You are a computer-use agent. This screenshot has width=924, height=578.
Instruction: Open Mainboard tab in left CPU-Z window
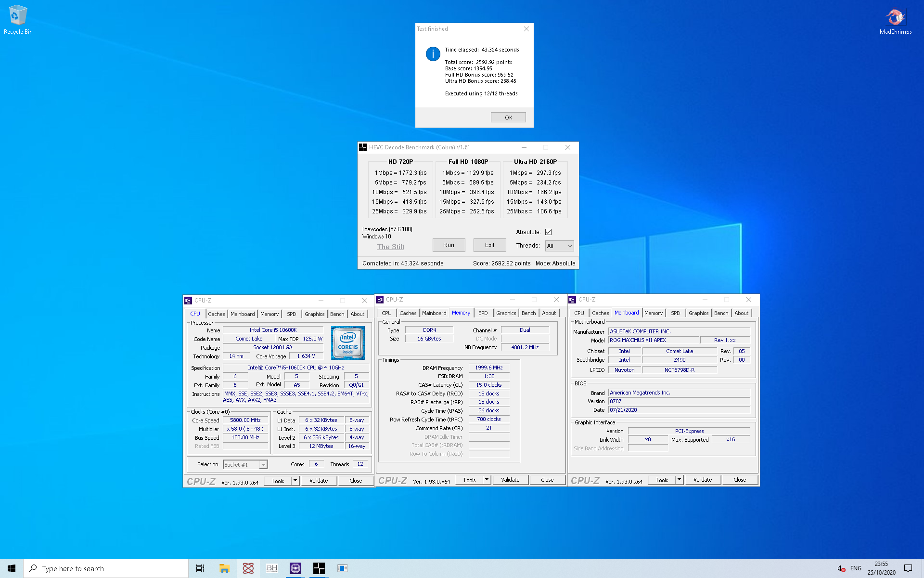click(x=243, y=314)
